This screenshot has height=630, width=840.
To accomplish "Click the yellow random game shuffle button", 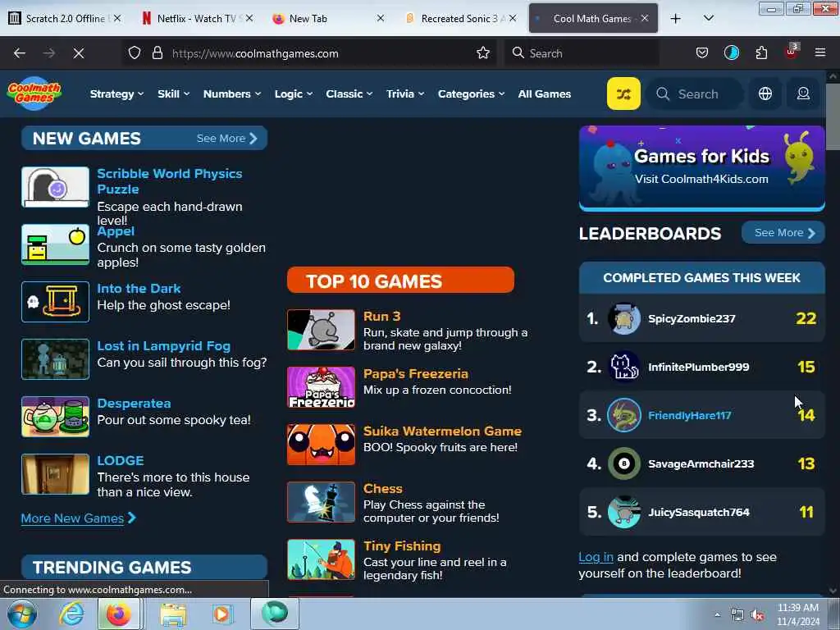I will coord(623,94).
